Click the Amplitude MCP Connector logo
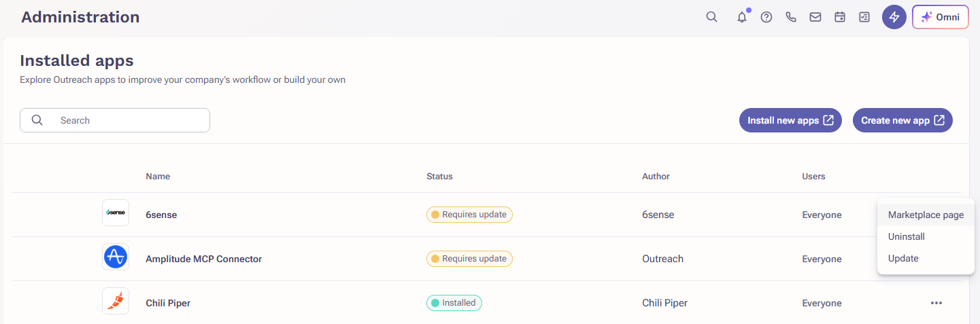 (116, 257)
